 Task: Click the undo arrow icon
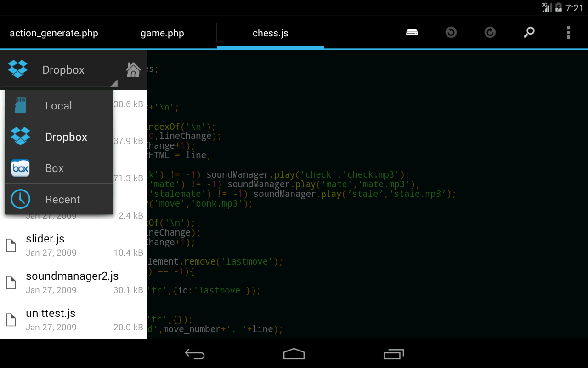[451, 33]
